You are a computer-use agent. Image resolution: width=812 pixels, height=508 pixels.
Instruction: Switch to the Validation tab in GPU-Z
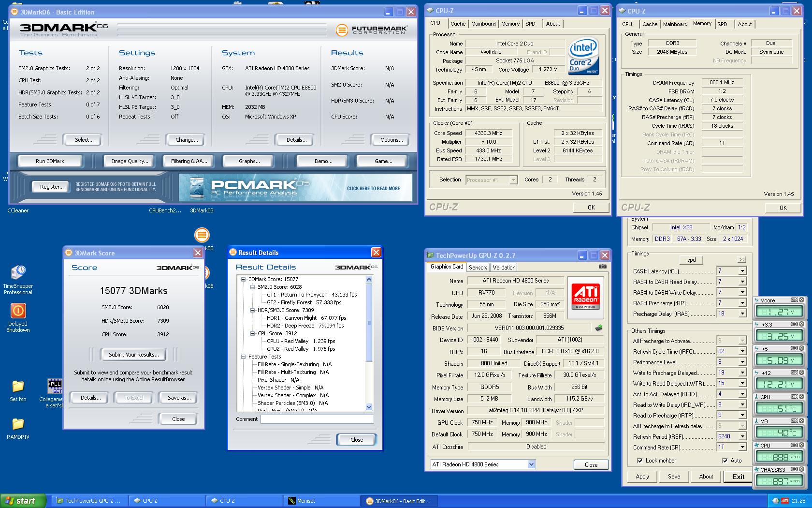[504, 268]
